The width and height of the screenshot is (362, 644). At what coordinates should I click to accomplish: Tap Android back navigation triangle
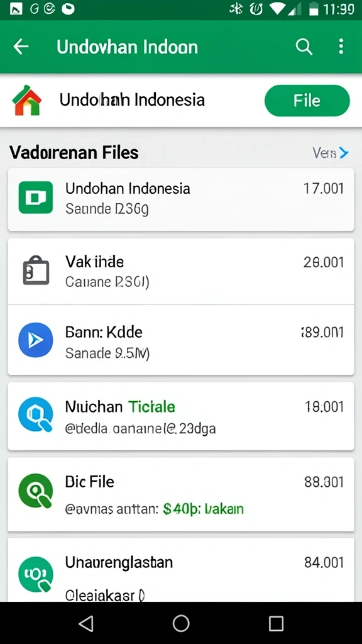click(86, 623)
